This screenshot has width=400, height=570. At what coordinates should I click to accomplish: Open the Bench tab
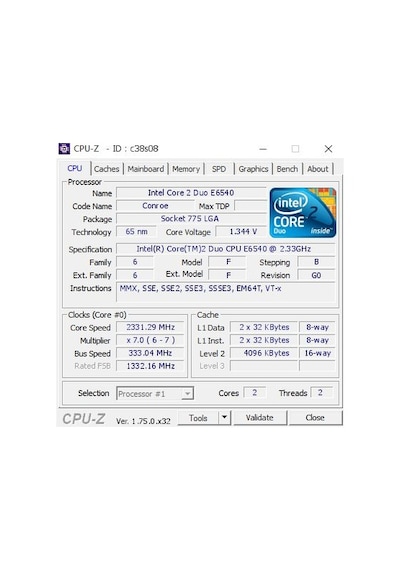click(287, 169)
